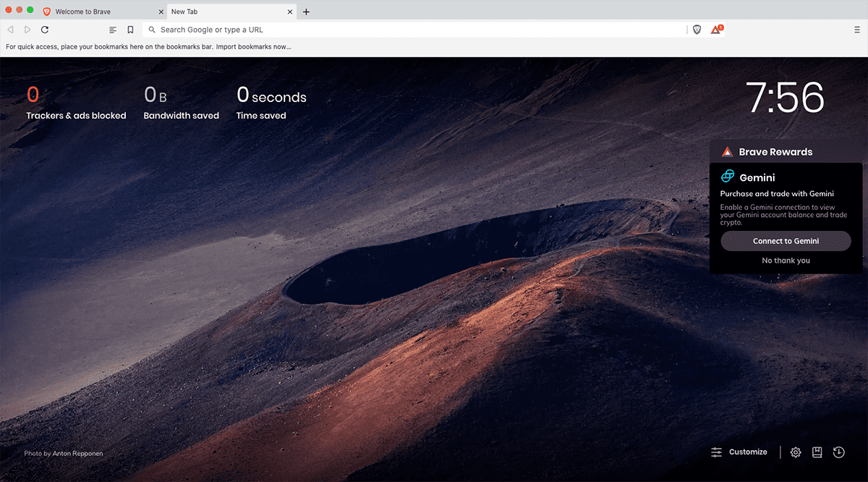868x482 pixels.
Task: Reload the current page
Action: coord(45,30)
